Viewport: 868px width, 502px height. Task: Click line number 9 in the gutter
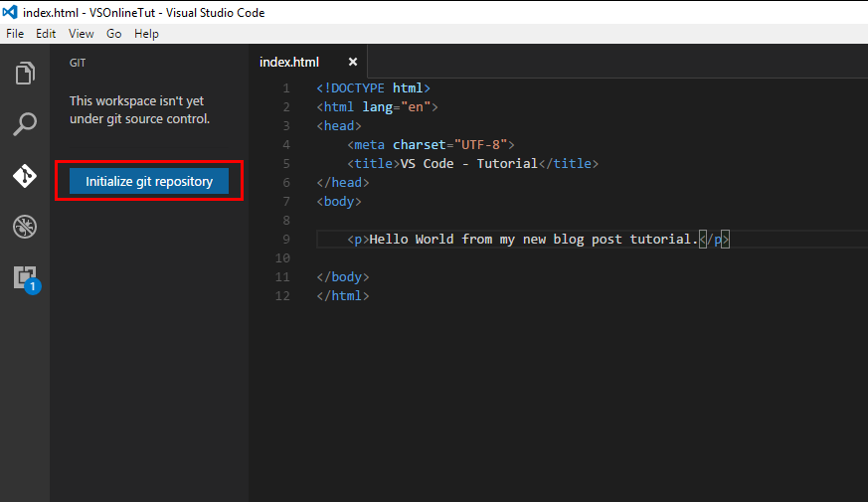pyautogui.click(x=286, y=239)
